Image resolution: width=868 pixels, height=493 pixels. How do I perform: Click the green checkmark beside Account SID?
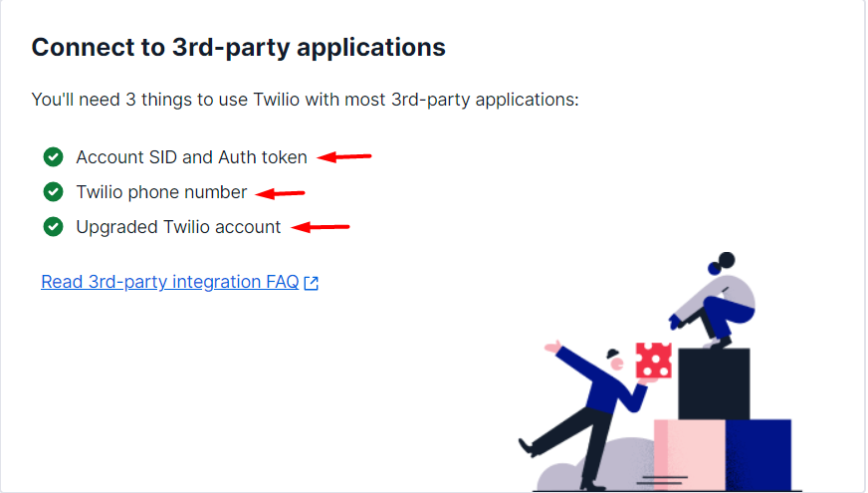pyautogui.click(x=53, y=156)
